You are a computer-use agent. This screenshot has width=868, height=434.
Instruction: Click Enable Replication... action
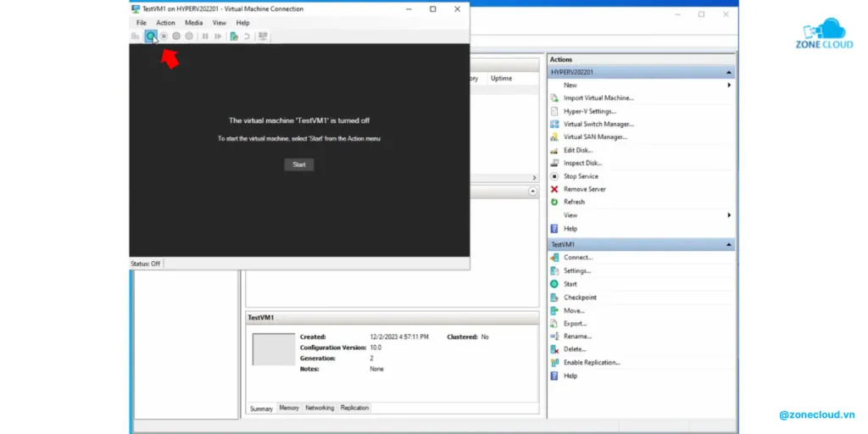pyautogui.click(x=592, y=363)
